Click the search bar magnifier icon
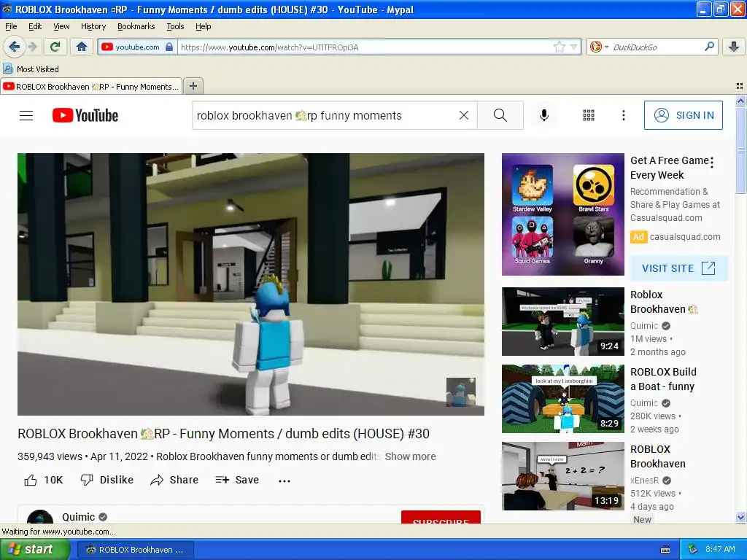The width and height of the screenshot is (747, 560). click(709, 47)
